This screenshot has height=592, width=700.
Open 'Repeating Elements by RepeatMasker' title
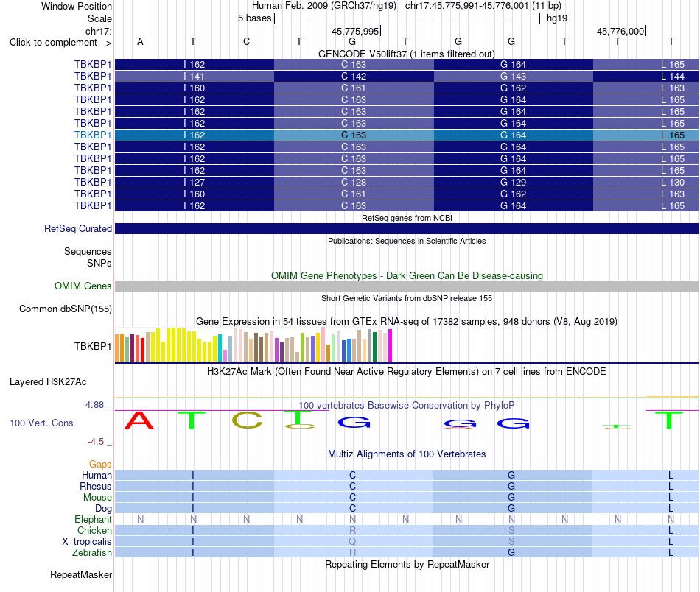pos(407,564)
